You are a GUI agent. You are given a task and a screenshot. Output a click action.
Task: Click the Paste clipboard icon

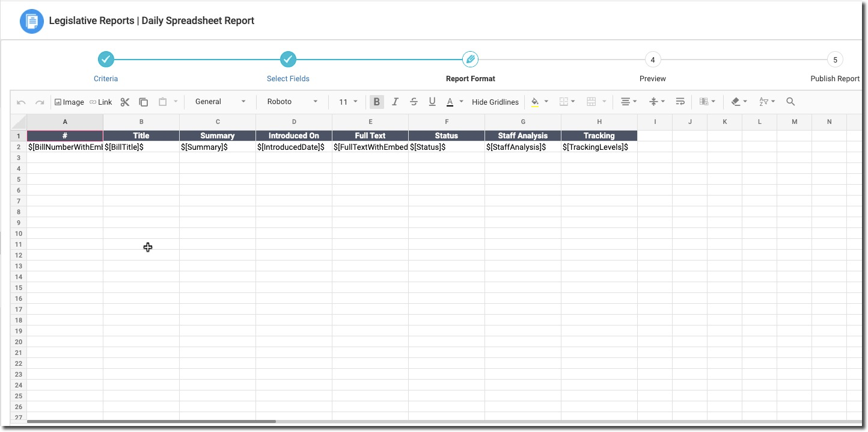click(x=162, y=102)
